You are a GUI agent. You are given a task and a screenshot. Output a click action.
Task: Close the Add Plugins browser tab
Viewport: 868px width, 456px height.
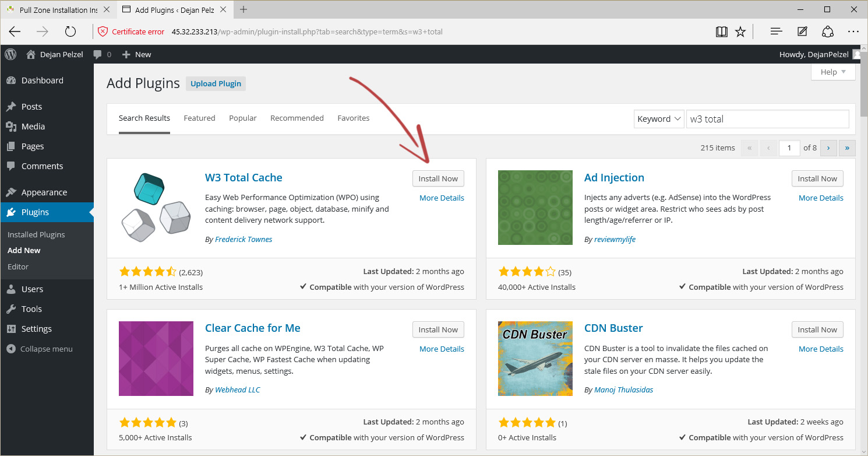point(224,9)
